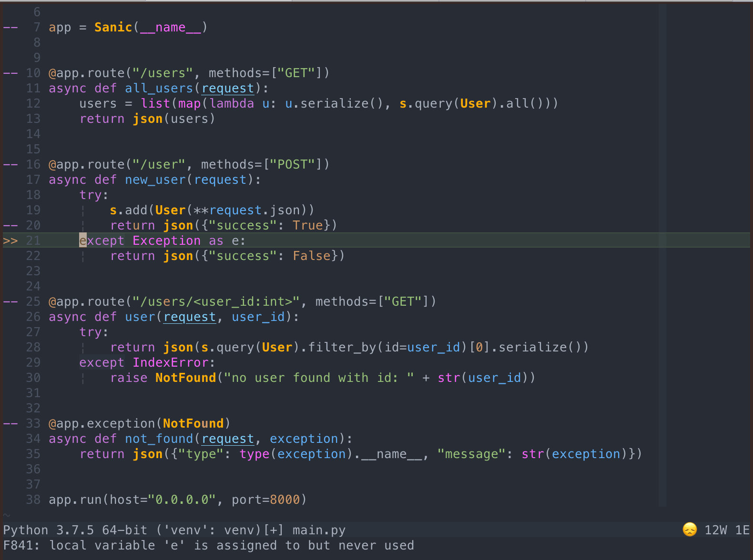
Task: Click 'main.py' filename in status line
Action: tap(319, 530)
